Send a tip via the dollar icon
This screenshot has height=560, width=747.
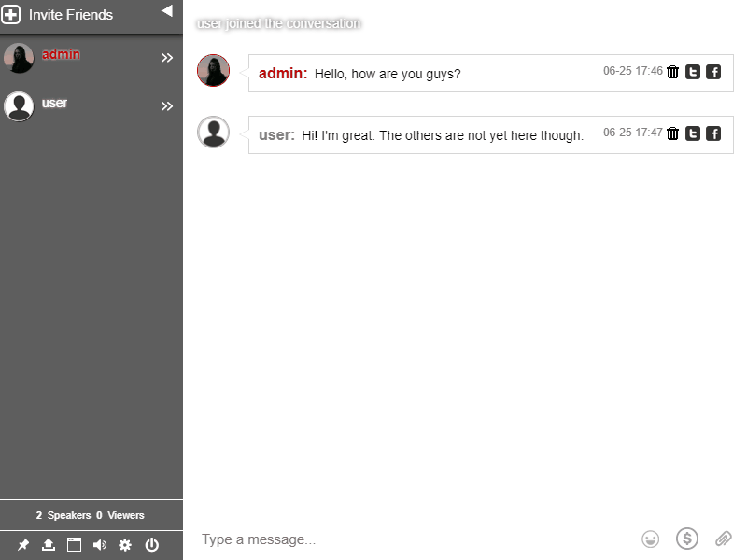[687, 539]
